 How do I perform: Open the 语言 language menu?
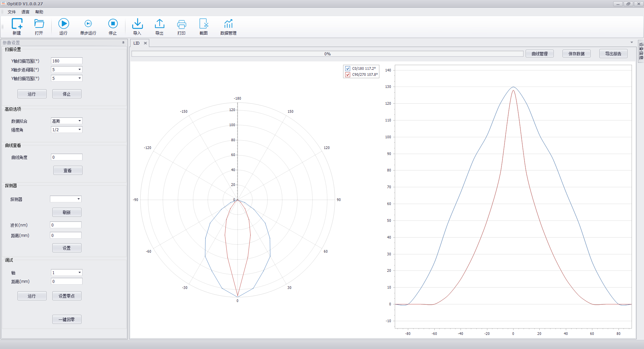click(25, 12)
